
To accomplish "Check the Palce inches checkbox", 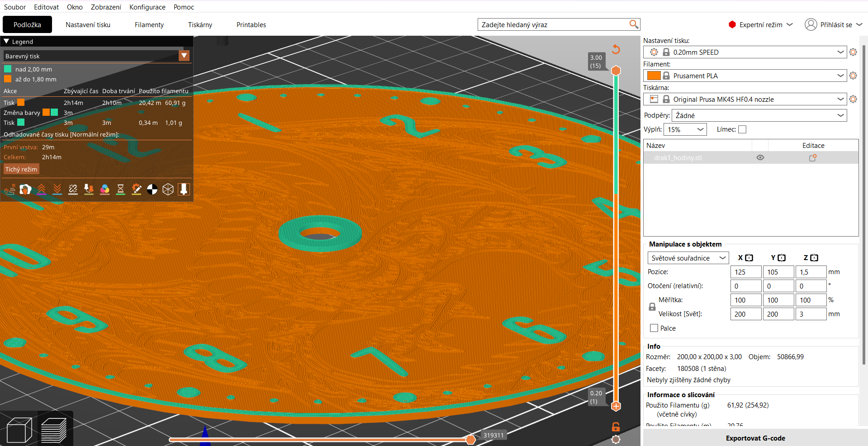I will [654, 328].
